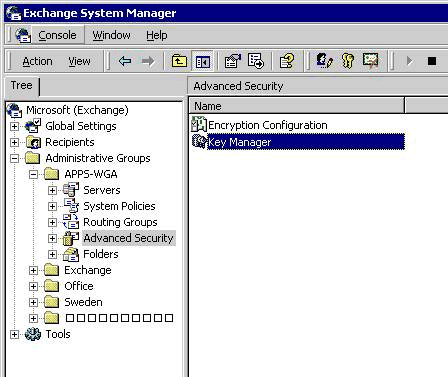
Task: Click the Routing Groups icon
Action: click(71, 222)
